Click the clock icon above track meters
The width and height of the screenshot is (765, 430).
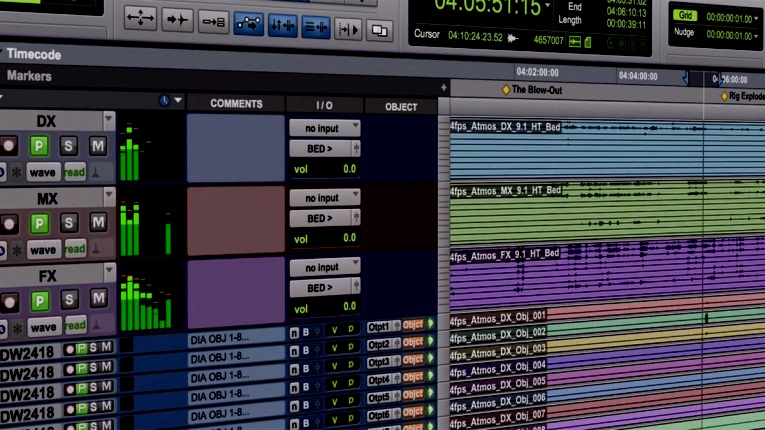[164, 101]
